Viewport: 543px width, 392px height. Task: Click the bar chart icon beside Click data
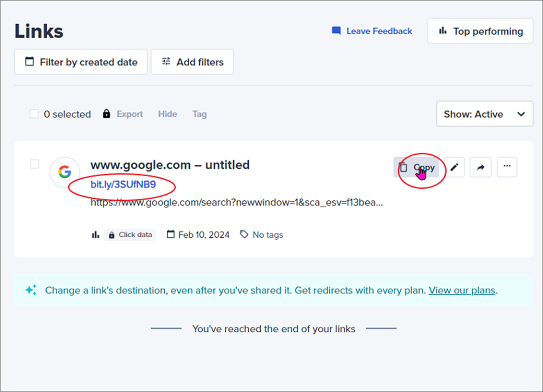click(96, 235)
